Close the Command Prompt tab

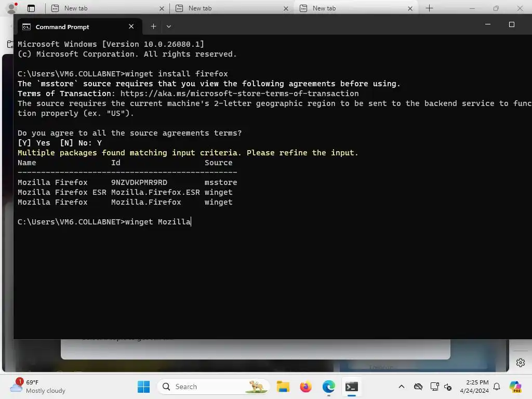[131, 26]
